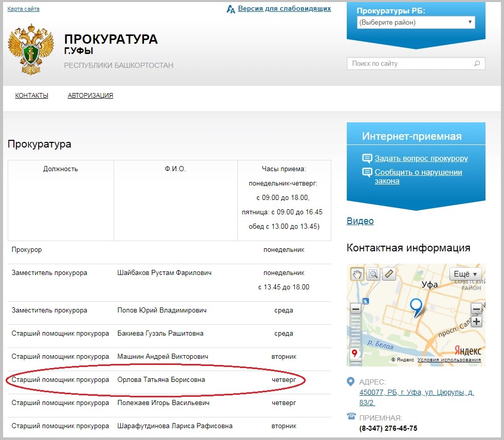Click the 'Ф.И.О.' column header

point(175,169)
